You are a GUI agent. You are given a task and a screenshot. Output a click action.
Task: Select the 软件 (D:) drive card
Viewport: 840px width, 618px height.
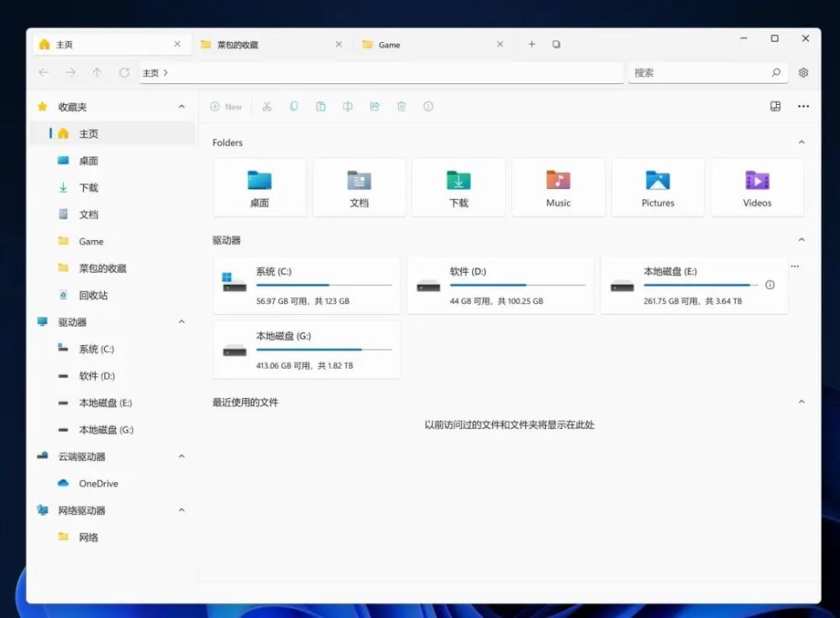(501, 285)
